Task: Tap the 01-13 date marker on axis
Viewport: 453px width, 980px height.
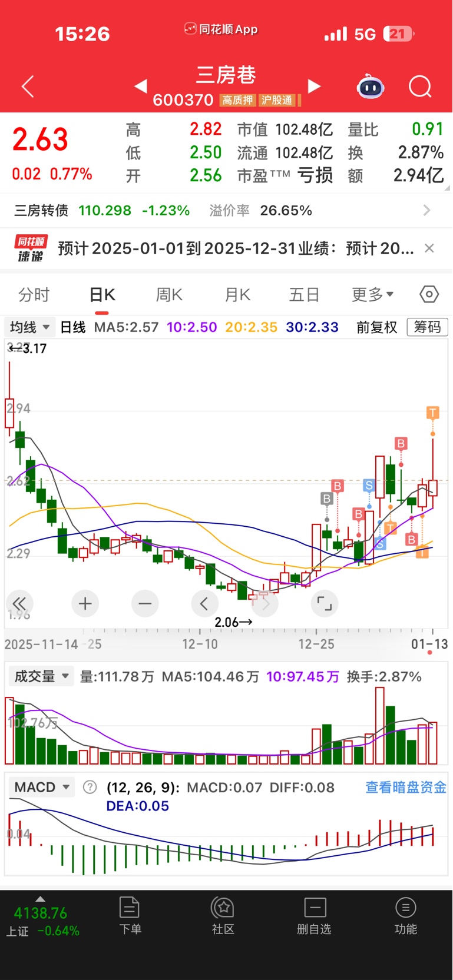Action: [429, 644]
